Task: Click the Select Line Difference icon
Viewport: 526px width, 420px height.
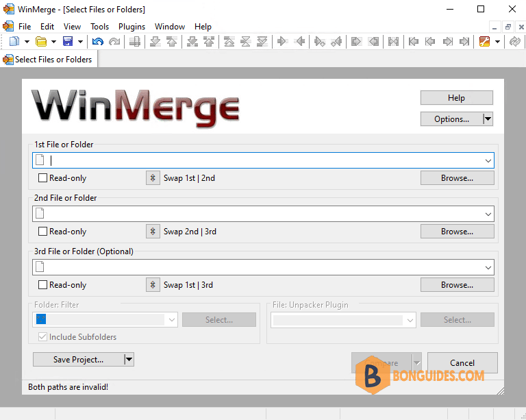Action: pos(135,42)
